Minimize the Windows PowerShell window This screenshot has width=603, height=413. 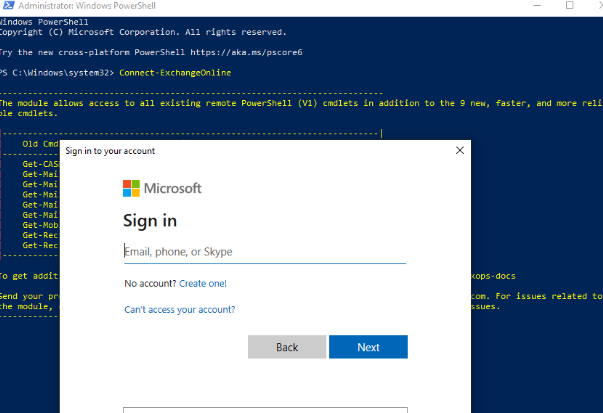(x=537, y=5)
